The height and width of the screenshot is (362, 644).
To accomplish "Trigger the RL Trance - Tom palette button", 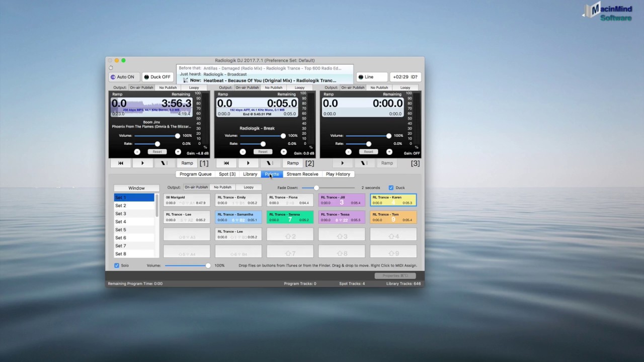I will coord(393,217).
